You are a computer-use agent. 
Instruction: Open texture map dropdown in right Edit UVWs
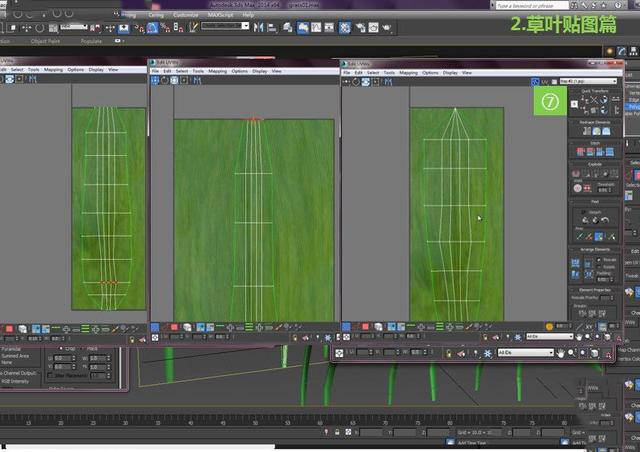(x=588, y=81)
